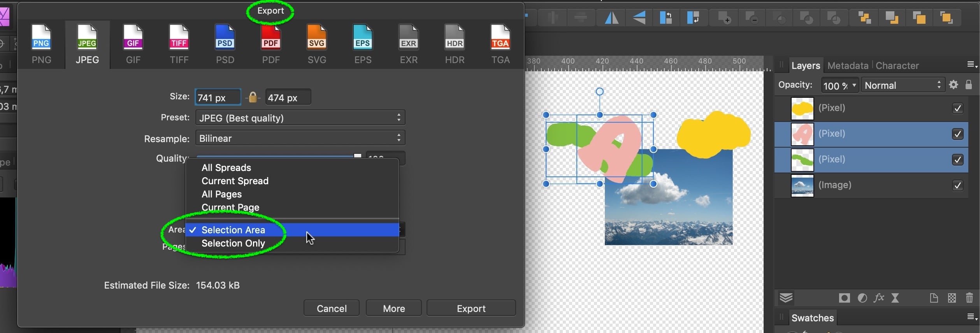Open the Resample dropdown set to Bilinear
The height and width of the screenshot is (333, 980).
click(300, 138)
